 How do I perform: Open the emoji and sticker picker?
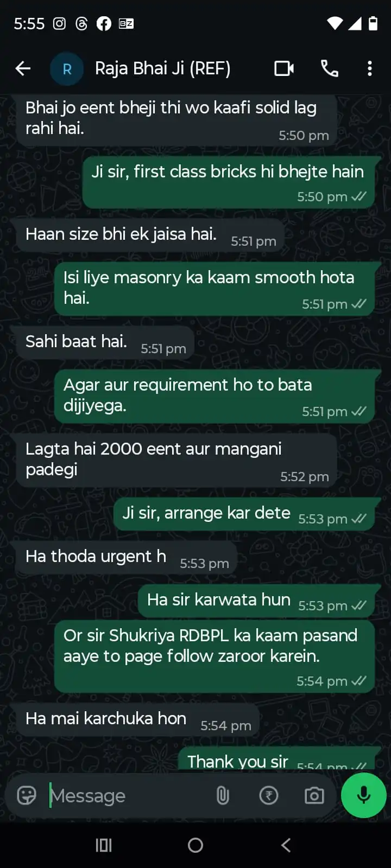(x=27, y=795)
